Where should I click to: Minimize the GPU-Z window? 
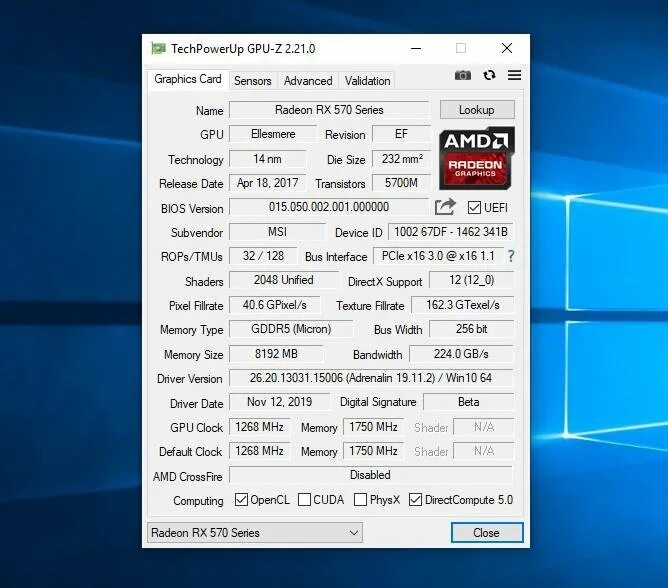click(416, 49)
